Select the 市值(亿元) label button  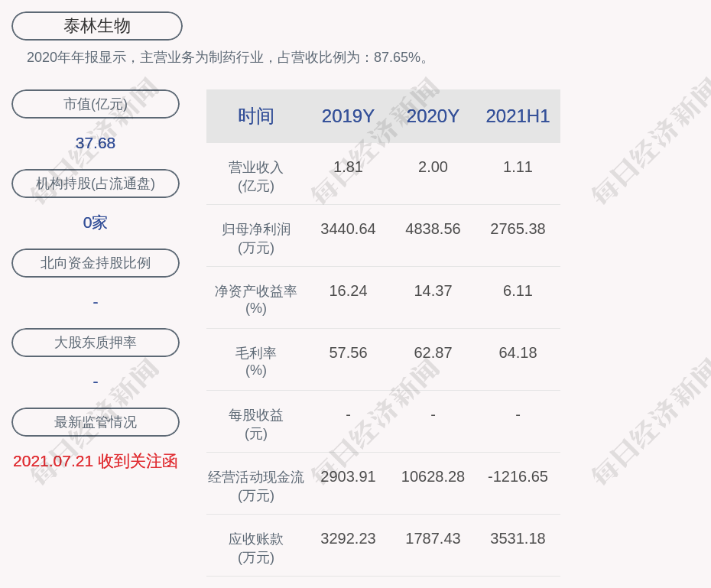tap(96, 104)
